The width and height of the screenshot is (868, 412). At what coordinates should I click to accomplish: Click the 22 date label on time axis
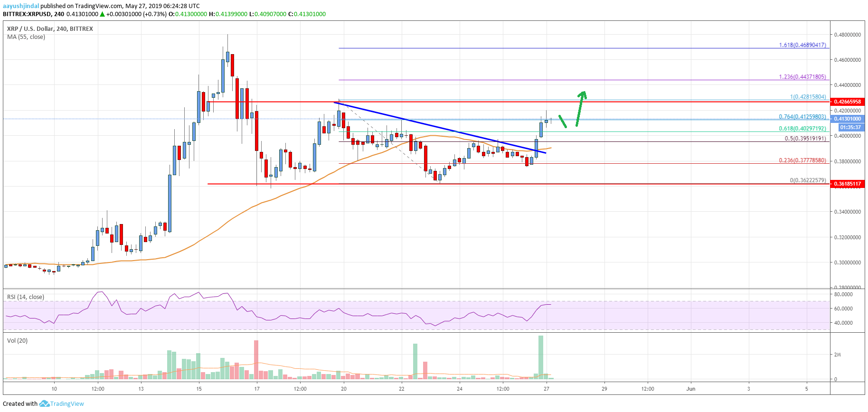click(x=402, y=389)
